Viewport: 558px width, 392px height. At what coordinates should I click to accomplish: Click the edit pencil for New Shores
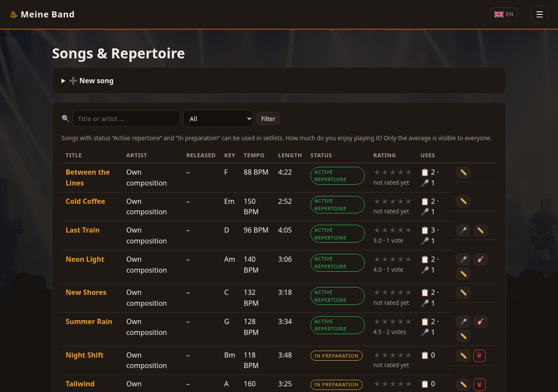[463, 293]
